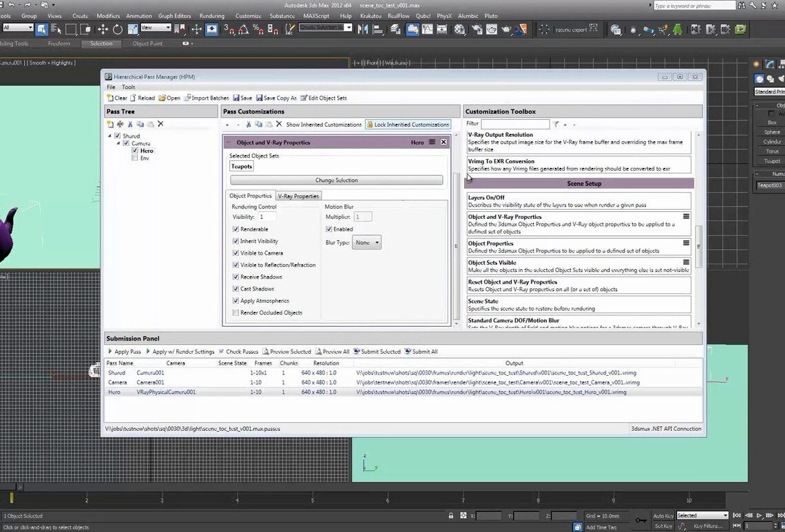Click the Save Copy As icon
785x532 pixels.
[x=260, y=97]
